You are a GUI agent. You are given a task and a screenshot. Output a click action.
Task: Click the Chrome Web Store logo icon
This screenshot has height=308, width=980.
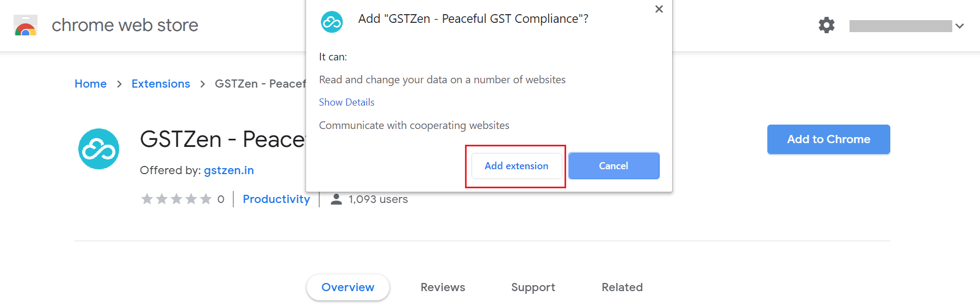pyautogui.click(x=26, y=25)
